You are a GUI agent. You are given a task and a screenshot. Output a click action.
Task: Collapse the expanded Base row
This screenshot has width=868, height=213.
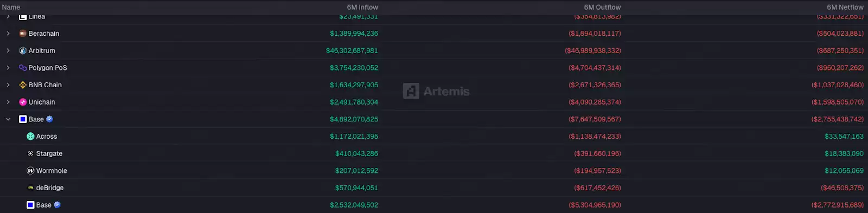(x=8, y=119)
